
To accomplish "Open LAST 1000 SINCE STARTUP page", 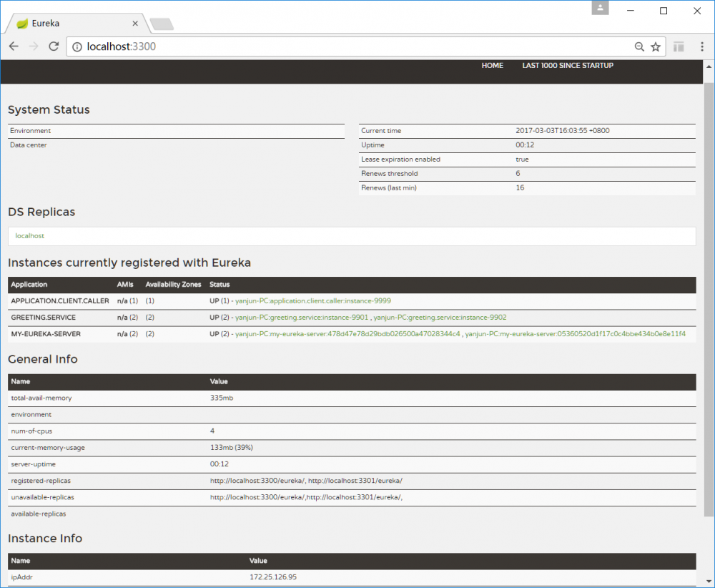I will coord(568,66).
